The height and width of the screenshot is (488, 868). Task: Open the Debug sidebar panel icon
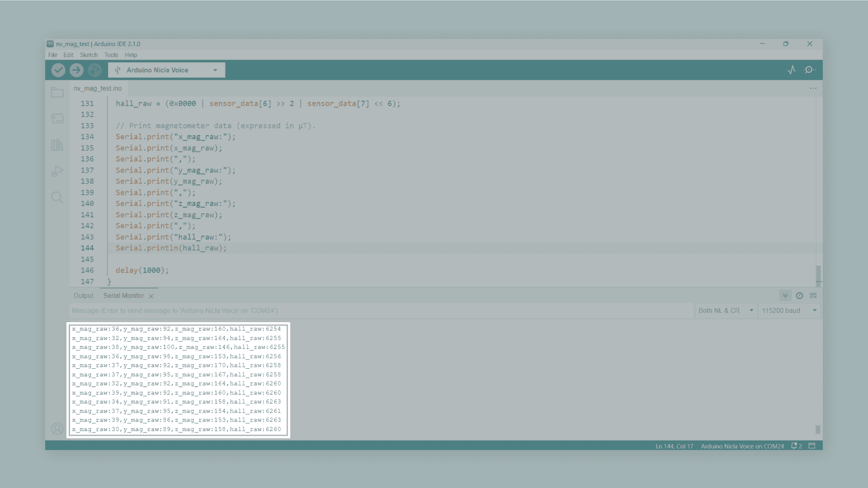tap(57, 171)
